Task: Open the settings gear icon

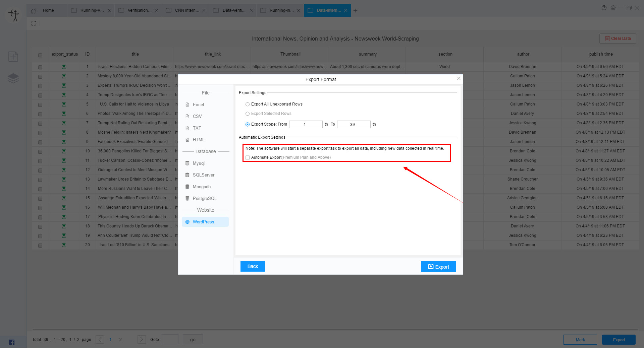Action: click(613, 8)
